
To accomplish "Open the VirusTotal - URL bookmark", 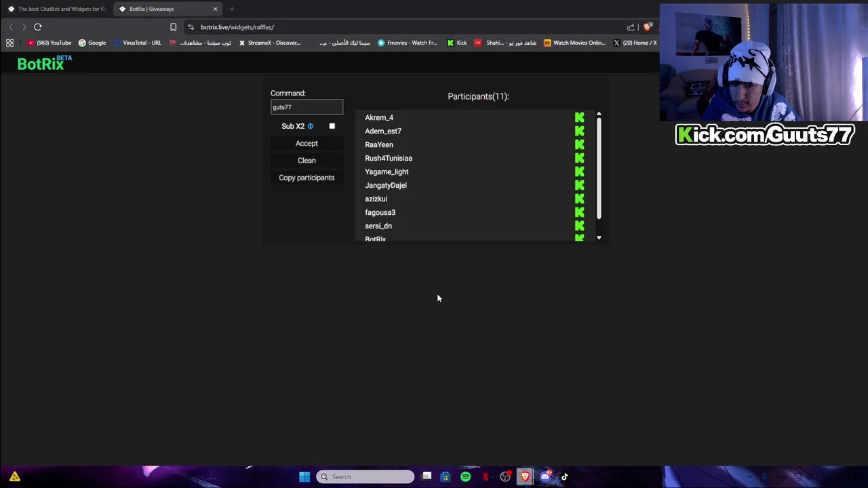I will (138, 43).
